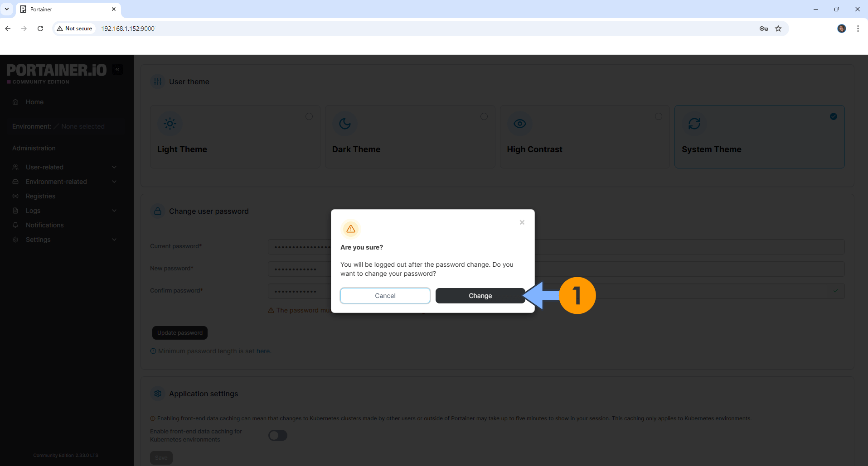
Task: Select the Registries sidebar icon
Action: [x=15, y=196]
